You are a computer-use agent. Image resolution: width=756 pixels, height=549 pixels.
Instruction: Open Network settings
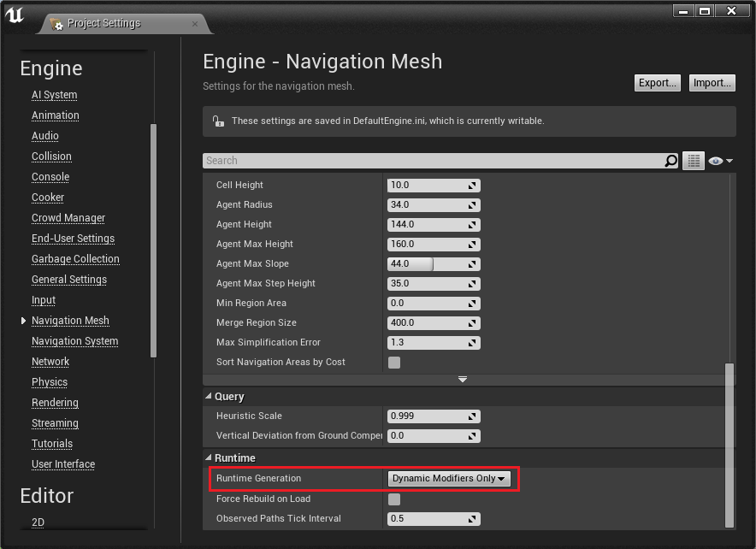coord(50,362)
